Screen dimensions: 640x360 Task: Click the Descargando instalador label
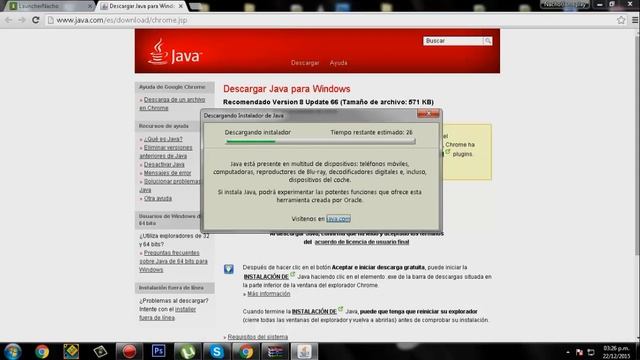click(258, 133)
